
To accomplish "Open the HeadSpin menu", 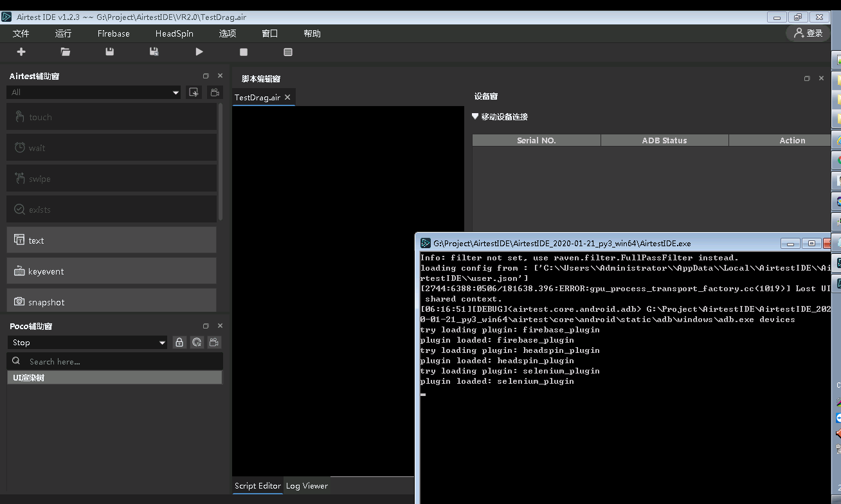I will coord(174,33).
